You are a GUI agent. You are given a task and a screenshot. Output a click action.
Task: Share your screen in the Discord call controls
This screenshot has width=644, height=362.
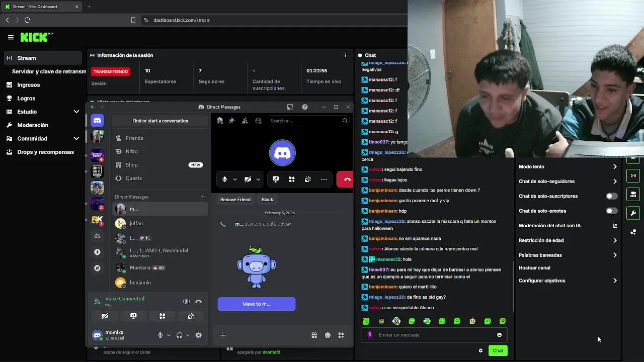point(276,179)
